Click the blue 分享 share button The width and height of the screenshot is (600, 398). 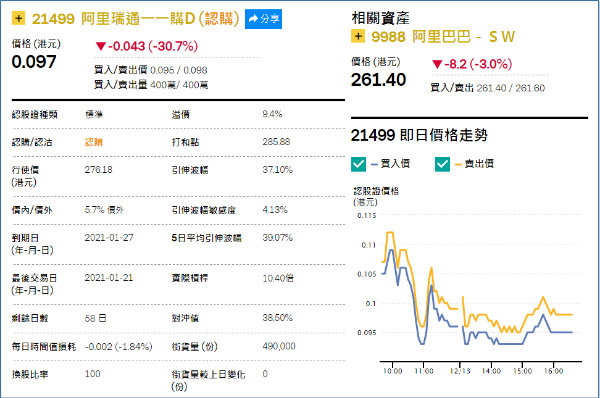coord(263,19)
